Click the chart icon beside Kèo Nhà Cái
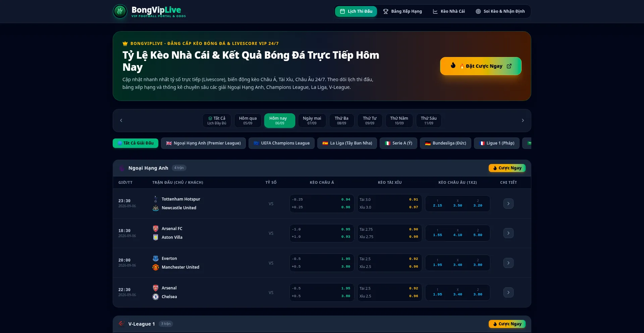 coord(435,11)
